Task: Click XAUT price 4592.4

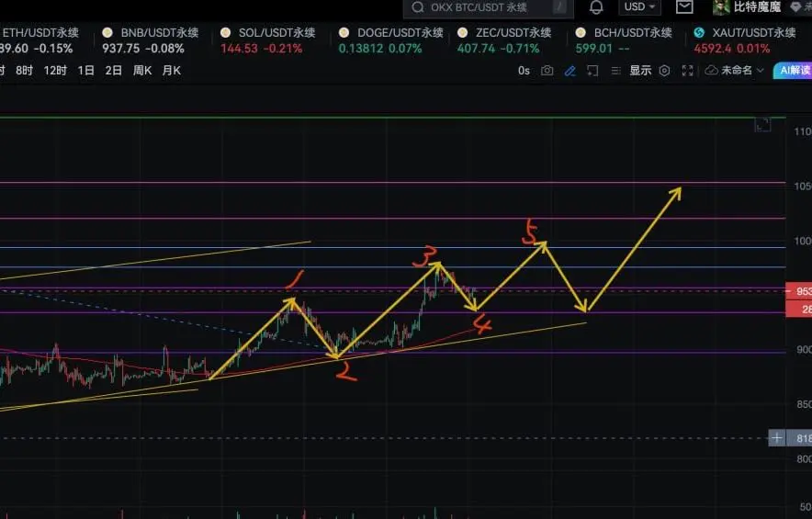Action: point(713,49)
